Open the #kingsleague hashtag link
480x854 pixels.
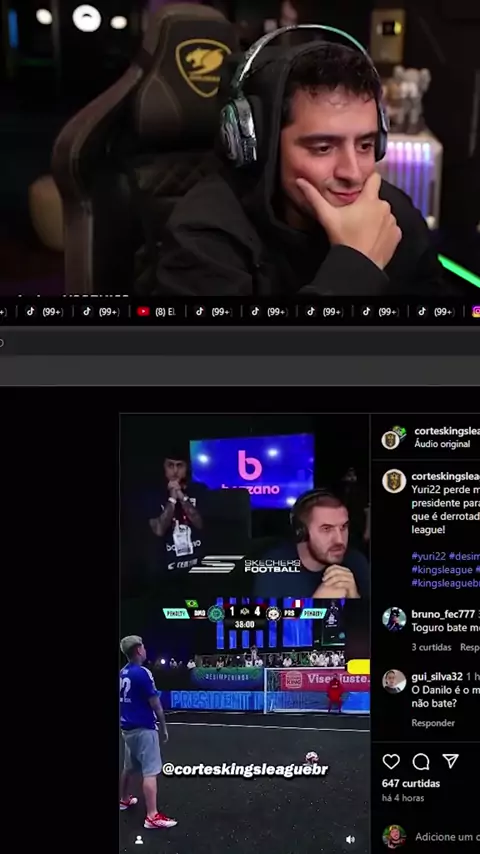pos(442,570)
